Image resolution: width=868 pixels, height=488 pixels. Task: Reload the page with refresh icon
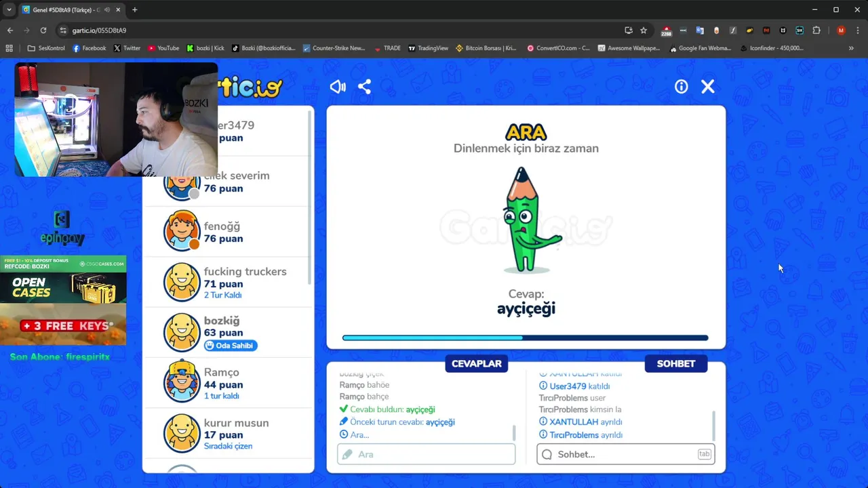click(x=43, y=30)
